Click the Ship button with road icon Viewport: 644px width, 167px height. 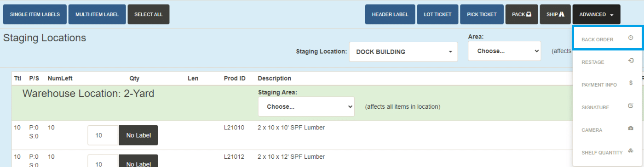point(555,14)
